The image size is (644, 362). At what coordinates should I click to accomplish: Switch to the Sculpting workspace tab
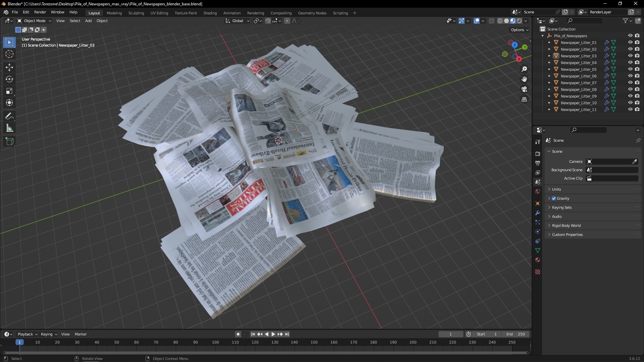[136, 13]
